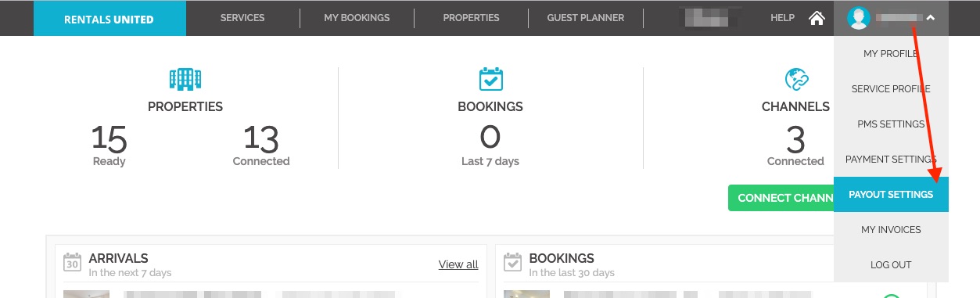
Task: Collapse the user account dropdown arrow
Action: pos(931,17)
